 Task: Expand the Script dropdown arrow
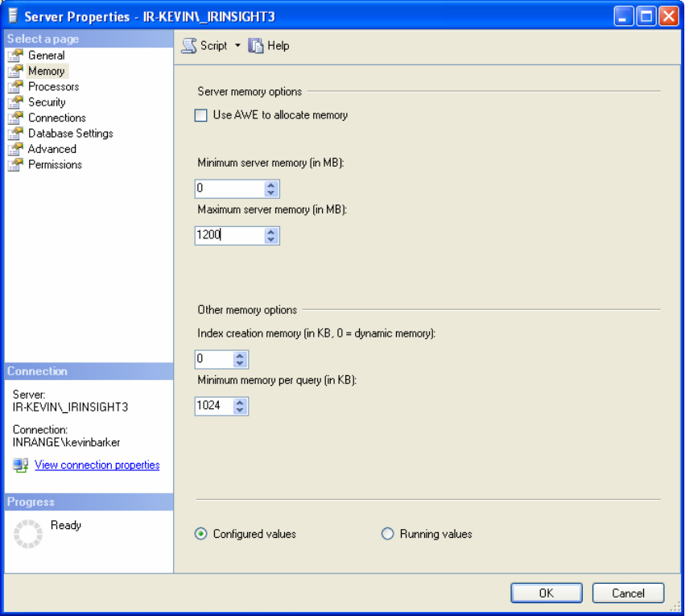[237, 45]
